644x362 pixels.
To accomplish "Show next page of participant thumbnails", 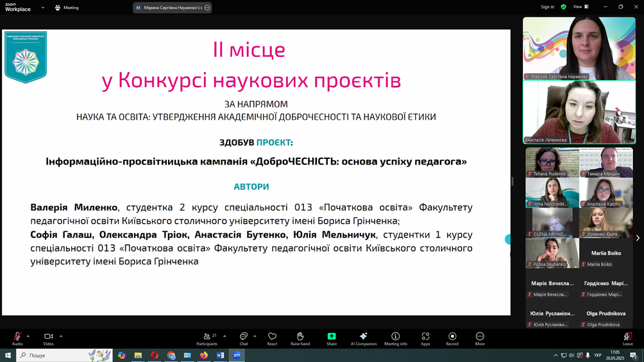I will 638,238.
